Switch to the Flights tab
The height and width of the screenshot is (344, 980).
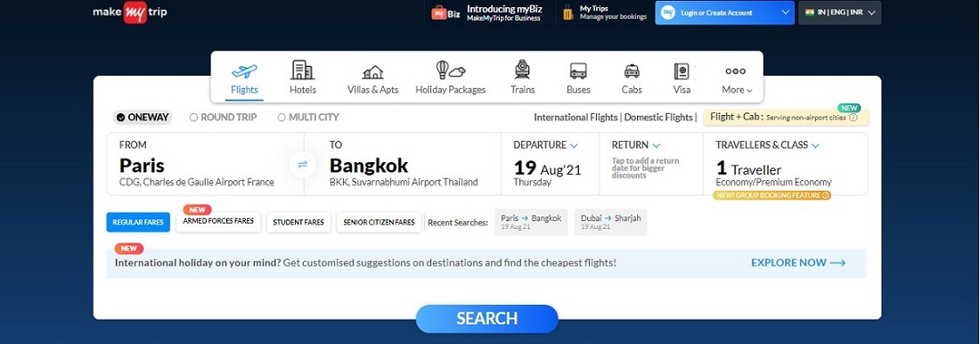point(244,78)
